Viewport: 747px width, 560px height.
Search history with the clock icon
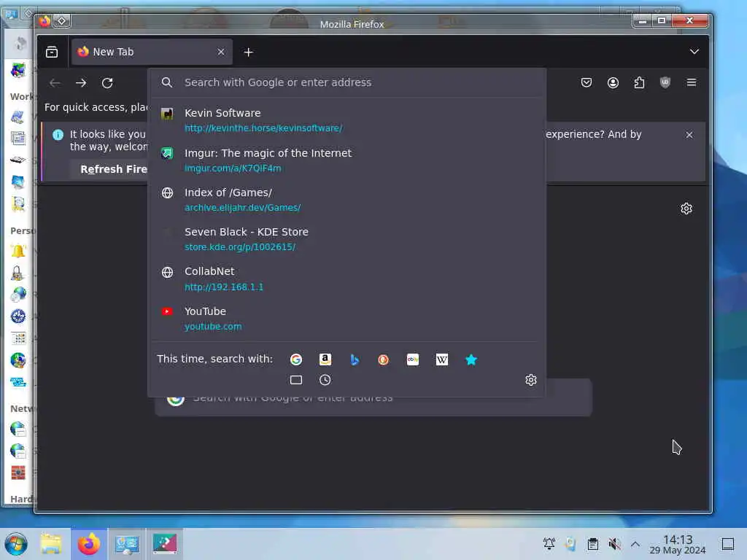(325, 380)
